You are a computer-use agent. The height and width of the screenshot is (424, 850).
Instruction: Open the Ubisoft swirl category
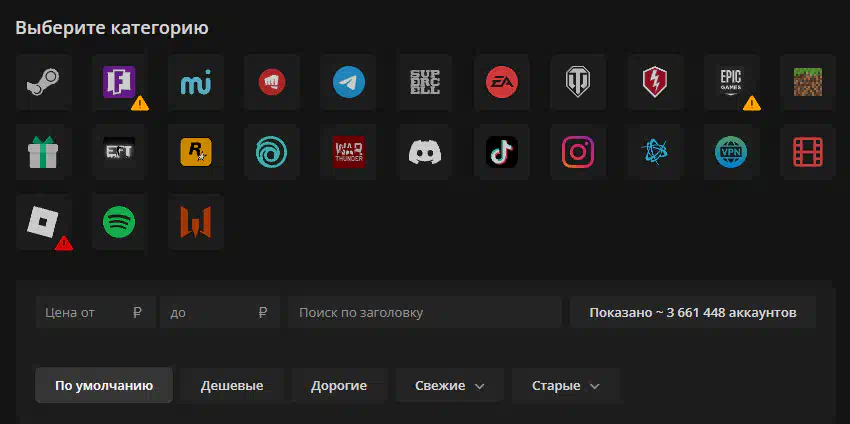click(272, 152)
